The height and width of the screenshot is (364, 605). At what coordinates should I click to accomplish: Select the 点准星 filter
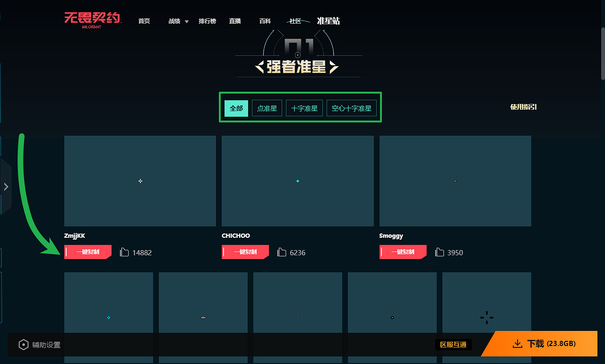pos(267,108)
